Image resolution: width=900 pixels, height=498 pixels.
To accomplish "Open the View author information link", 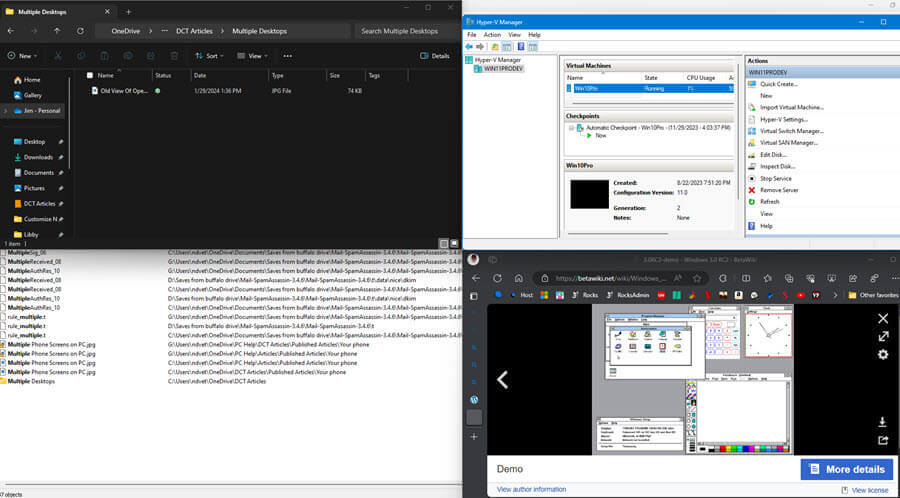I will [531, 489].
